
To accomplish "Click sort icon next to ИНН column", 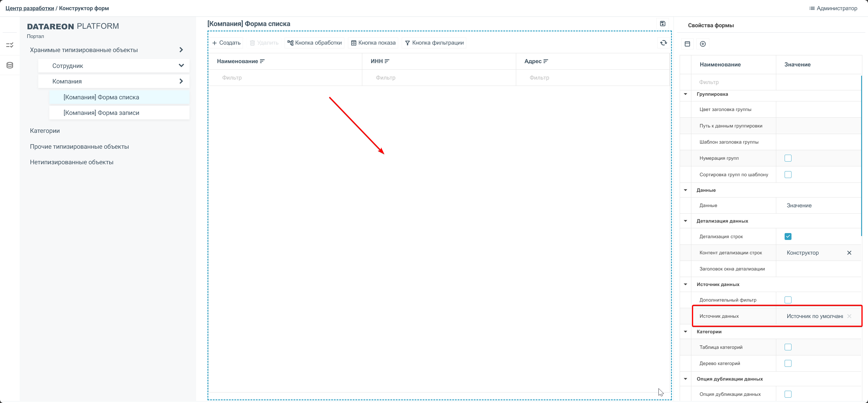I will 387,61.
